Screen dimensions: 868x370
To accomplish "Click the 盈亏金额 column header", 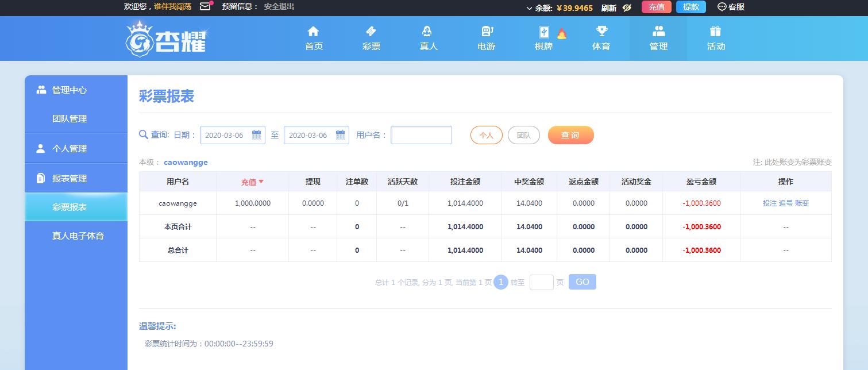I will [x=701, y=182].
